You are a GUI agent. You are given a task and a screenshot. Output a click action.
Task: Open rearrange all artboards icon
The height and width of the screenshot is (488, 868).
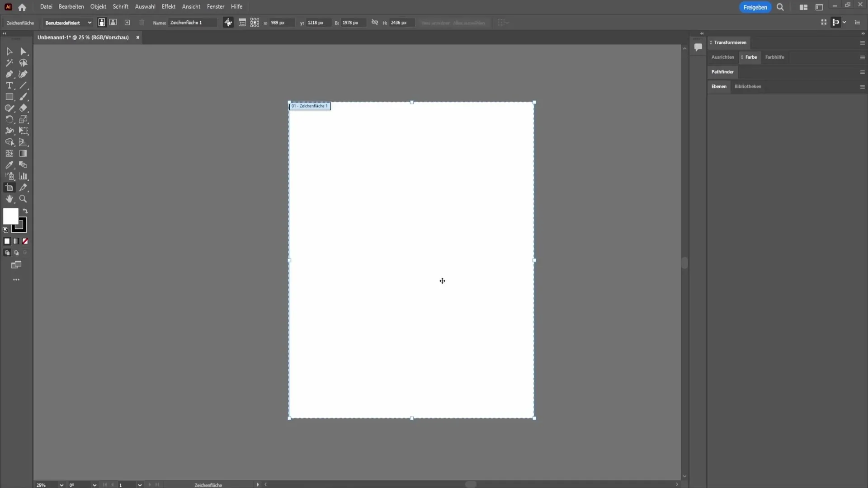point(255,23)
